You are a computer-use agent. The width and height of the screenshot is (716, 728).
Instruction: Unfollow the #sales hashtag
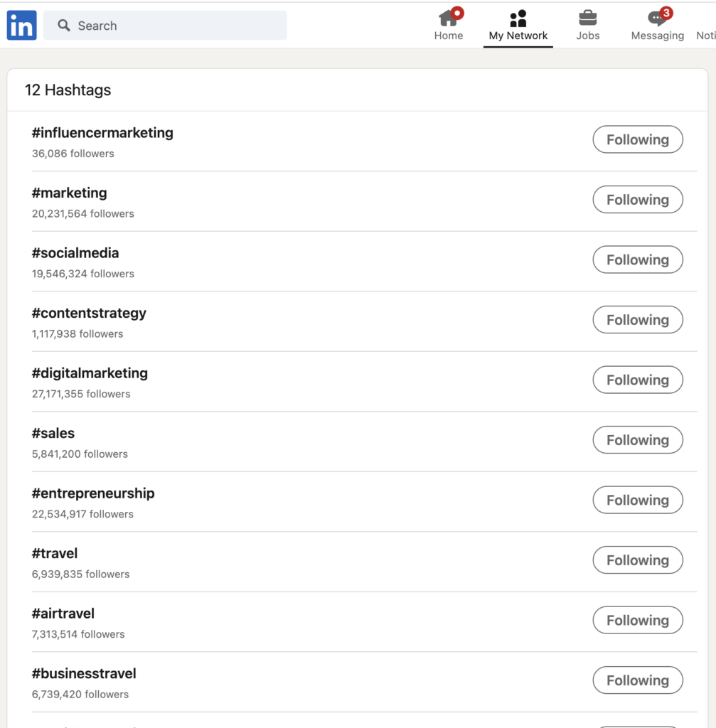pos(637,440)
